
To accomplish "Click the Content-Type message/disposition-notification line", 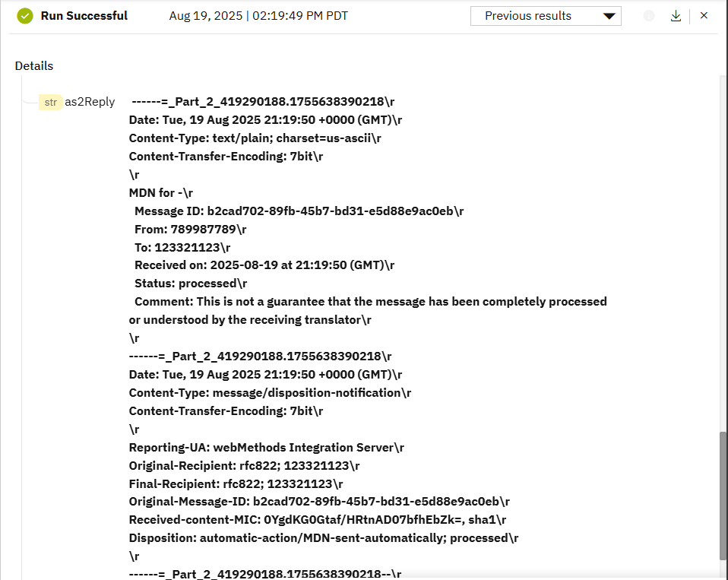I will pyautogui.click(x=270, y=393).
